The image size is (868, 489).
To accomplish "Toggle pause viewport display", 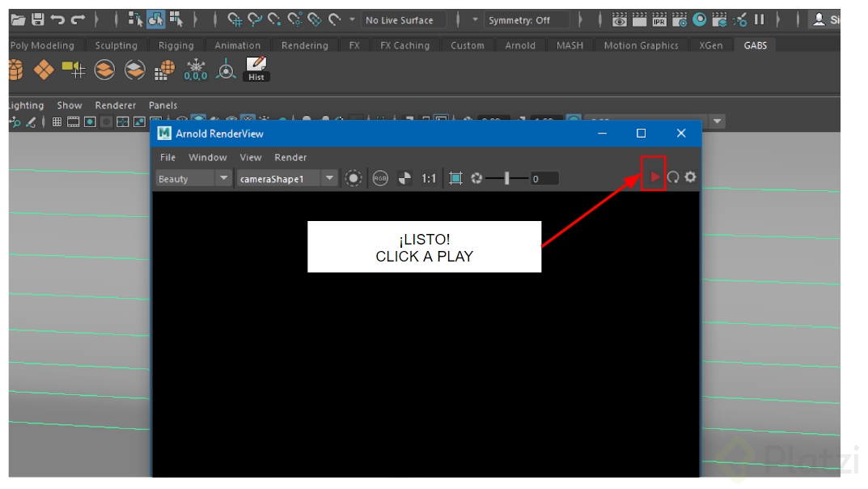I will [759, 20].
